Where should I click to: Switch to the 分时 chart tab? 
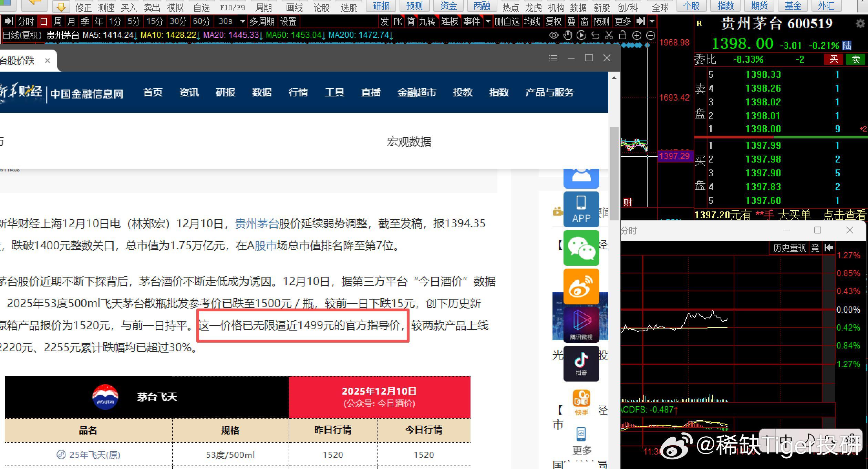(25, 21)
